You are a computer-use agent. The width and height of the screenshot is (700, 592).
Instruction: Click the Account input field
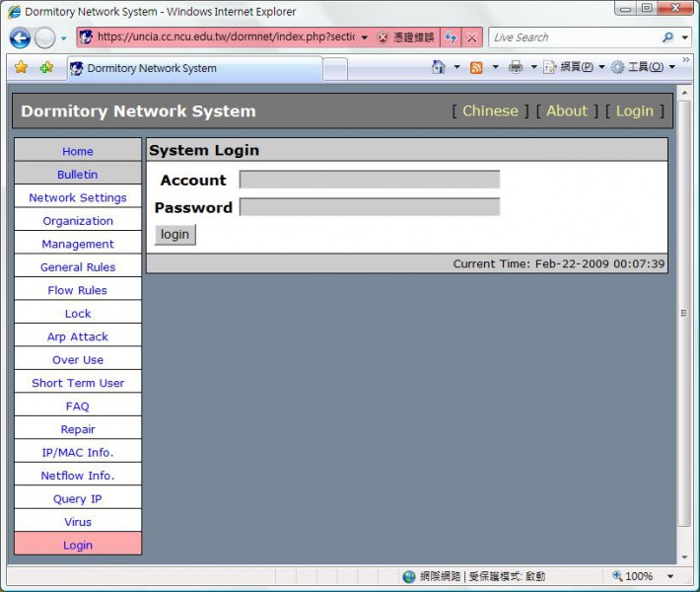(369, 180)
